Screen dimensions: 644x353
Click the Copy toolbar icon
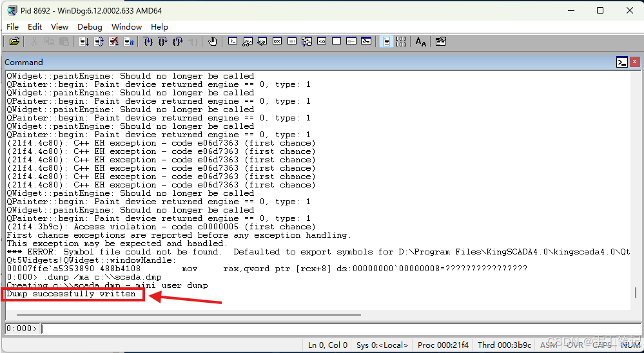pos(49,41)
